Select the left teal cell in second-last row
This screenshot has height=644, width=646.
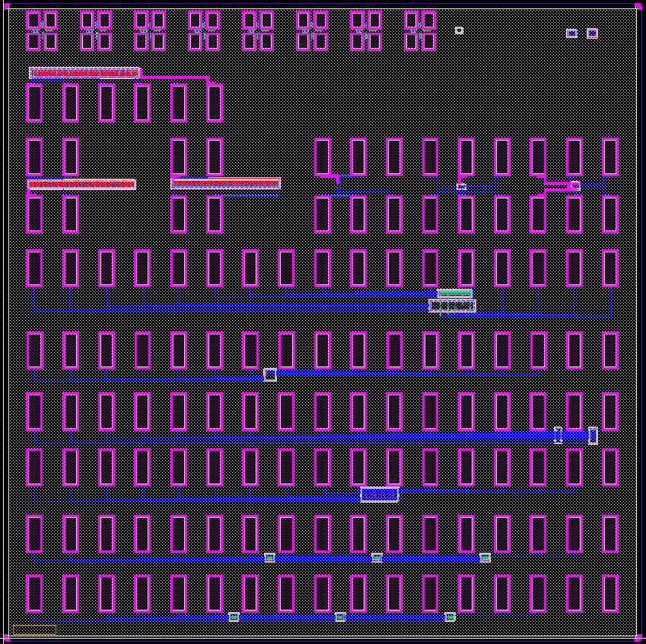(269, 558)
